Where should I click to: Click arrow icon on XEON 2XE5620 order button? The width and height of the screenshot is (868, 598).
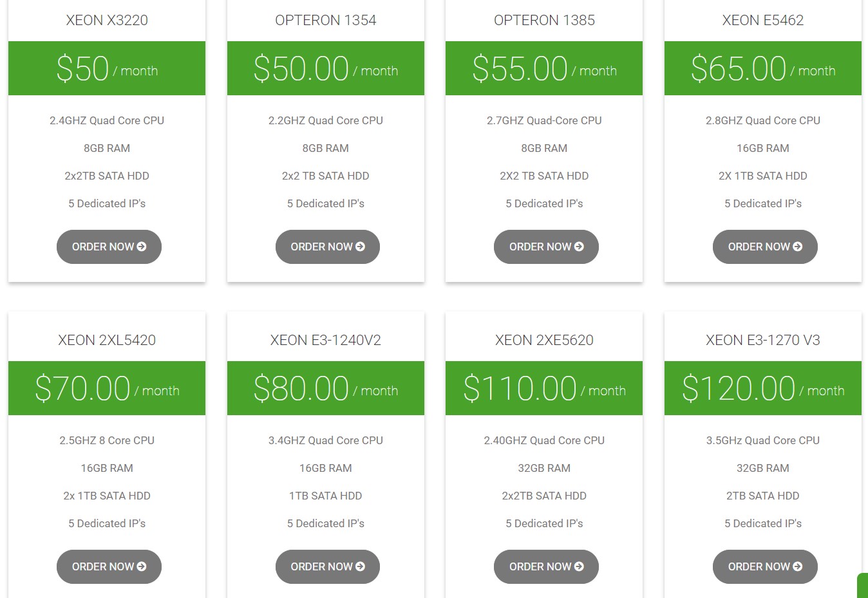[x=579, y=566]
